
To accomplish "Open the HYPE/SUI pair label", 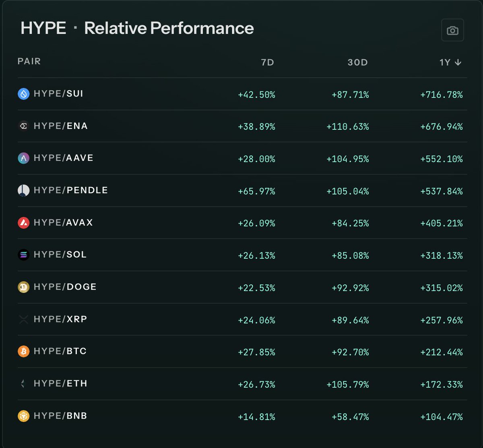I will [58, 93].
